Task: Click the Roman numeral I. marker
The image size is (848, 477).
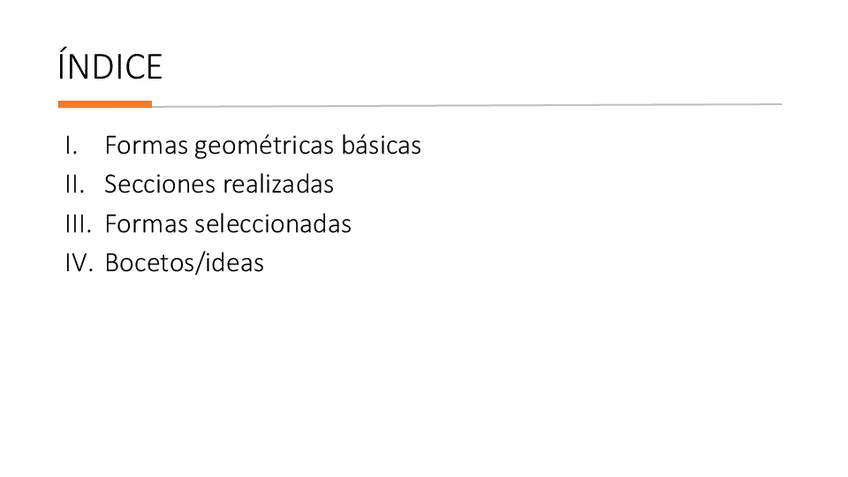Action: pos(70,145)
